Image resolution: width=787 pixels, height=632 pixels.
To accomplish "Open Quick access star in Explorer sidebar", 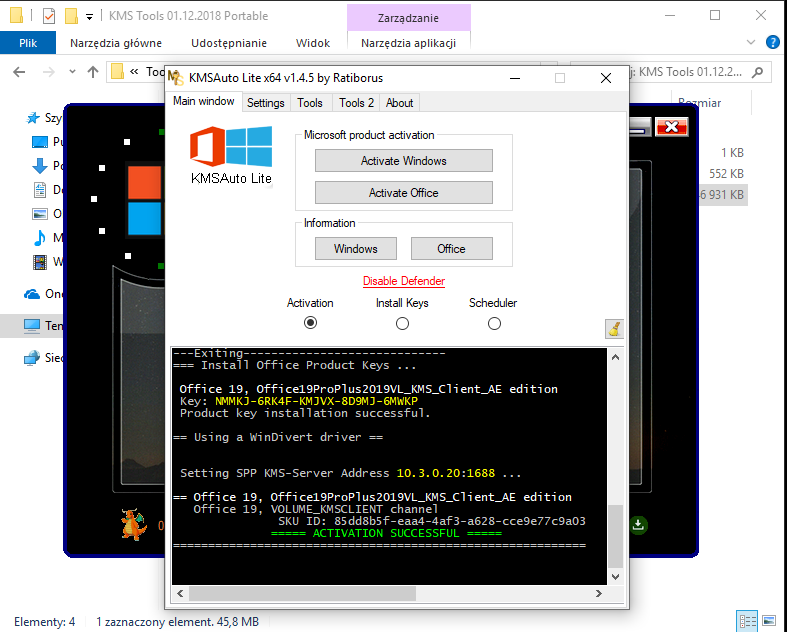I will click(x=33, y=118).
